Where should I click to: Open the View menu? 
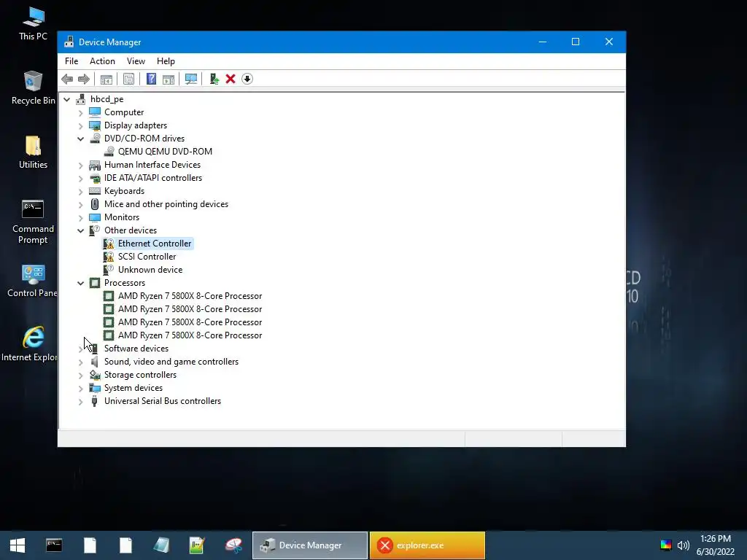coord(136,61)
